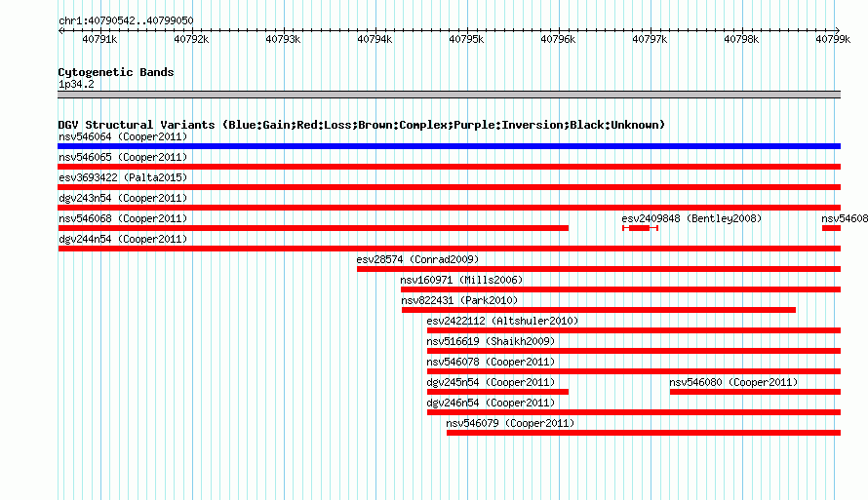Image resolution: width=868 pixels, height=500 pixels.
Task: Click the 40796k ruler label
Action: [x=558, y=39]
